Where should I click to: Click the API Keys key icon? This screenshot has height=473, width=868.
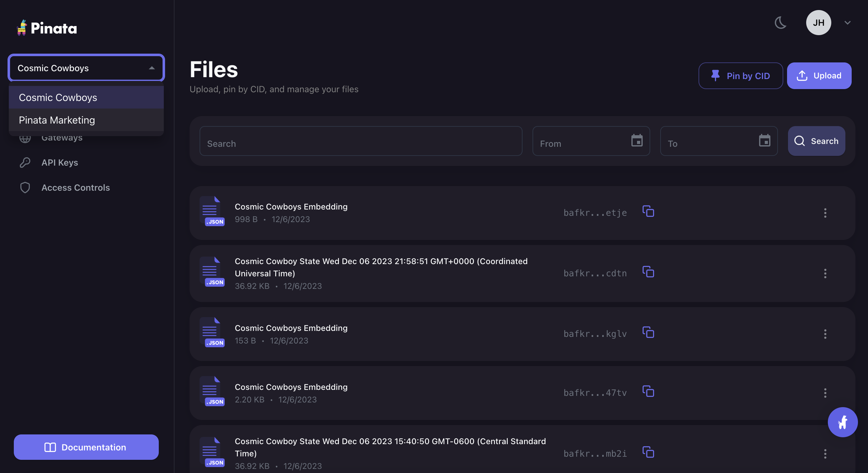click(25, 162)
